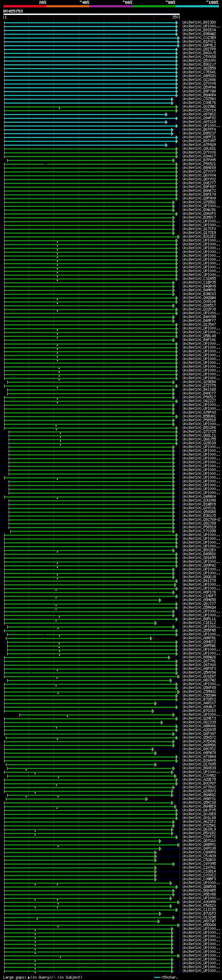Select hit label UniRef100_C0HE76
Screen dimensions: 222x980
199,103
